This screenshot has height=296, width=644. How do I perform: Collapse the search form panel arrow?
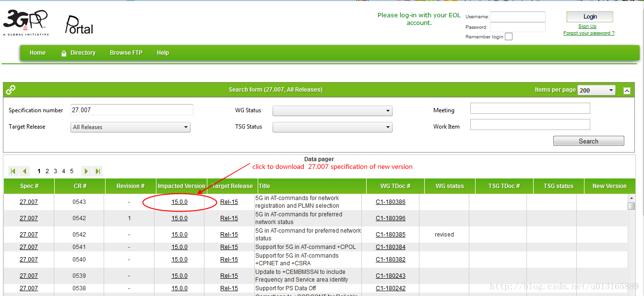tap(627, 90)
